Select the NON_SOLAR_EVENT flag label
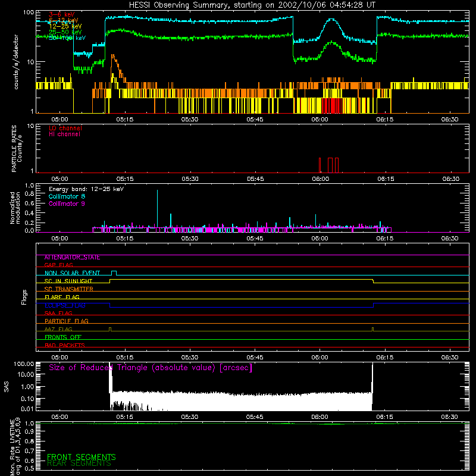This screenshot has width=476, height=476. pyautogui.click(x=72, y=273)
